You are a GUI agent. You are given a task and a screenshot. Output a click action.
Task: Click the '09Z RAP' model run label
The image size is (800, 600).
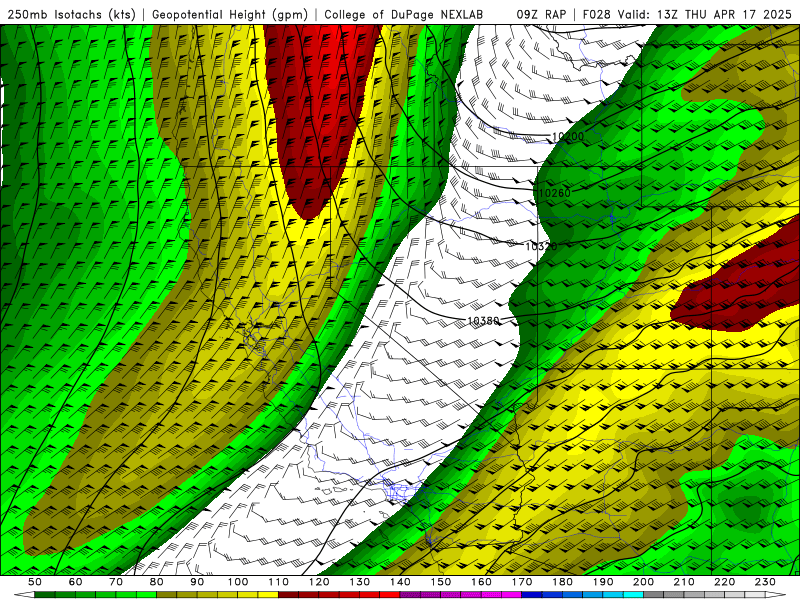pyautogui.click(x=541, y=14)
